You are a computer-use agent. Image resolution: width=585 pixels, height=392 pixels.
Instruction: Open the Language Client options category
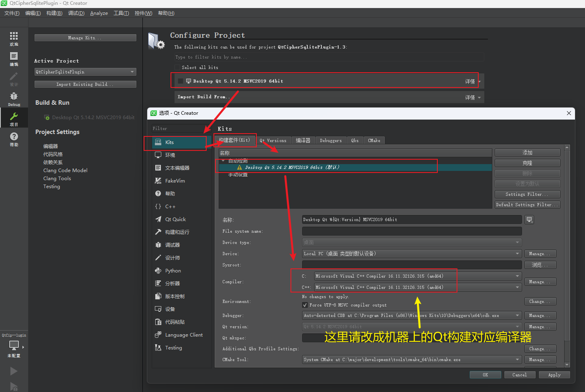(x=182, y=335)
